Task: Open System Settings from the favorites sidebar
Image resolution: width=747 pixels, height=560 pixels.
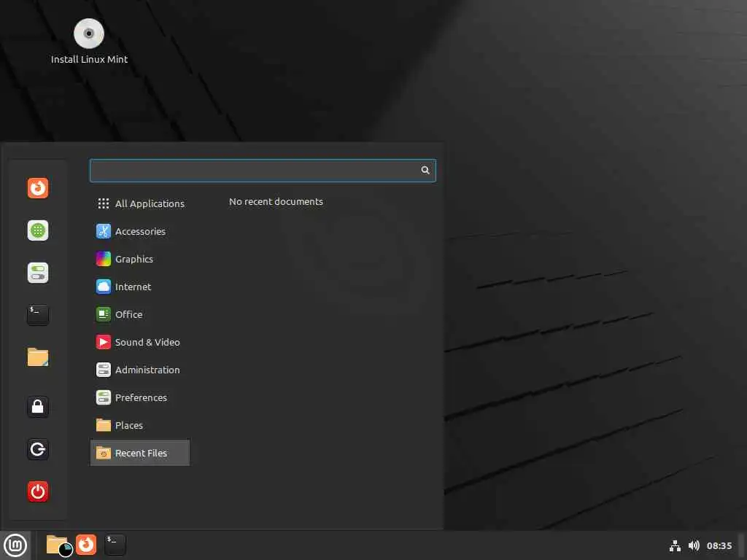Action: click(x=38, y=273)
